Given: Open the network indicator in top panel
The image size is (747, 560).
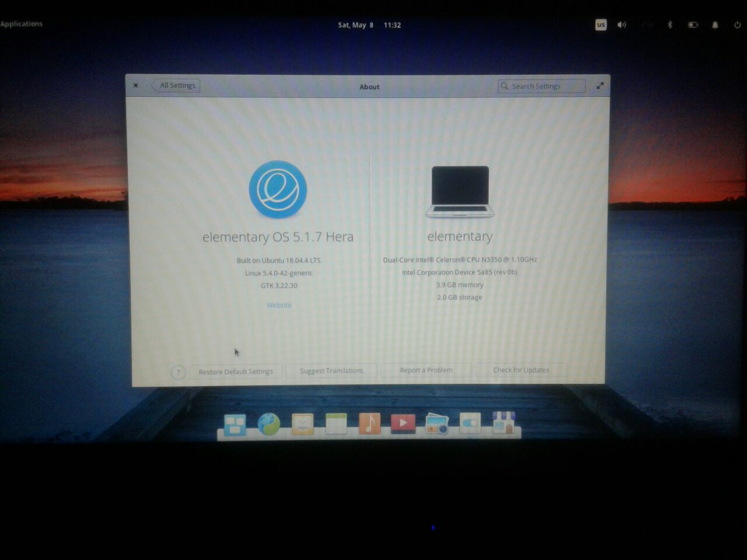Looking at the screenshot, I should pyautogui.click(x=647, y=25).
